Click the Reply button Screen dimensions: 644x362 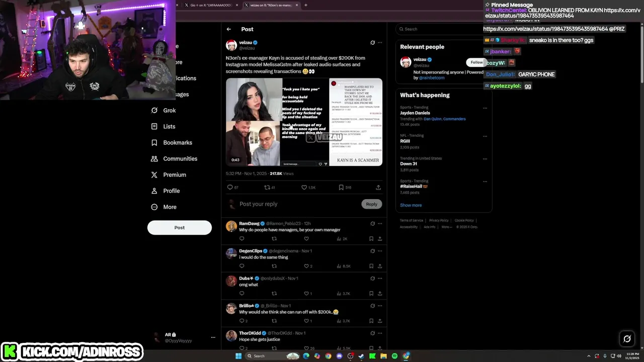click(372, 204)
